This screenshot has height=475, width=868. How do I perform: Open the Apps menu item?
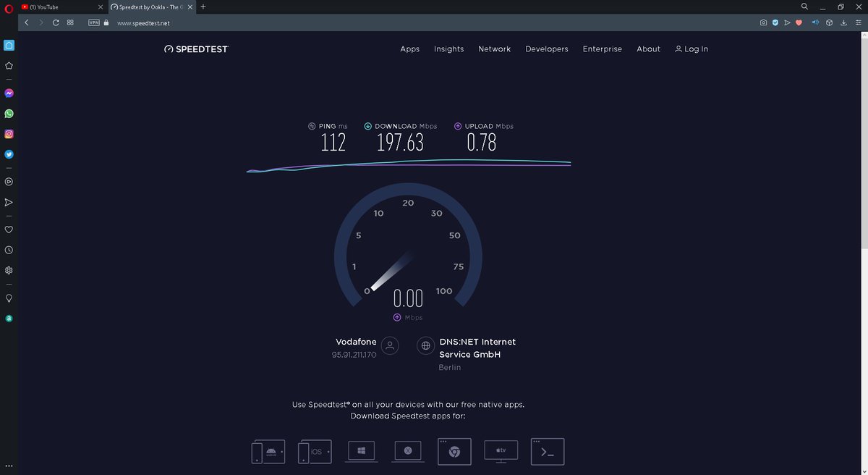pyautogui.click(x=410, y=49)
